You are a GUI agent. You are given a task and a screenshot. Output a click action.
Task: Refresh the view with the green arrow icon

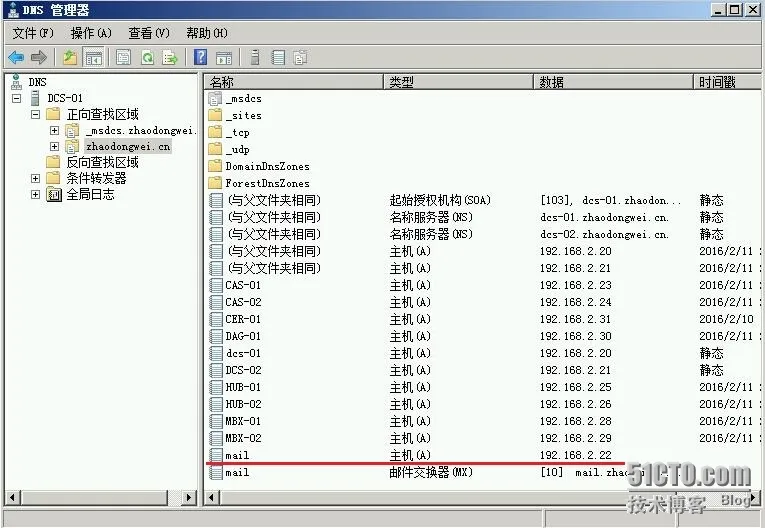click(147, 58)
